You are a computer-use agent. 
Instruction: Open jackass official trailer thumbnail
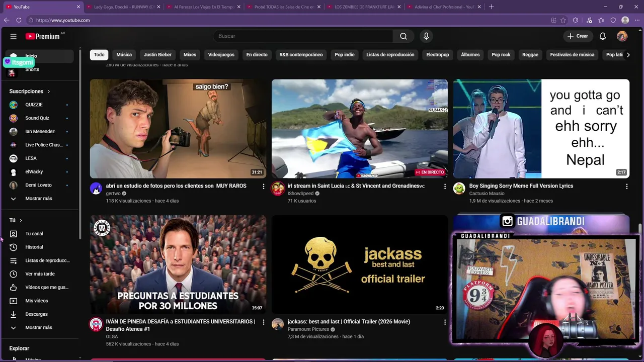click(x=360, y=264)
